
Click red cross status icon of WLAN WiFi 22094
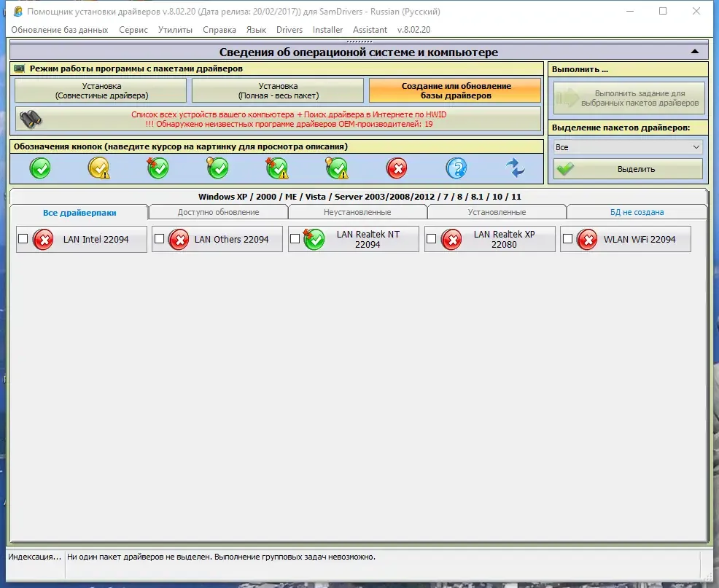click(588, 239)
